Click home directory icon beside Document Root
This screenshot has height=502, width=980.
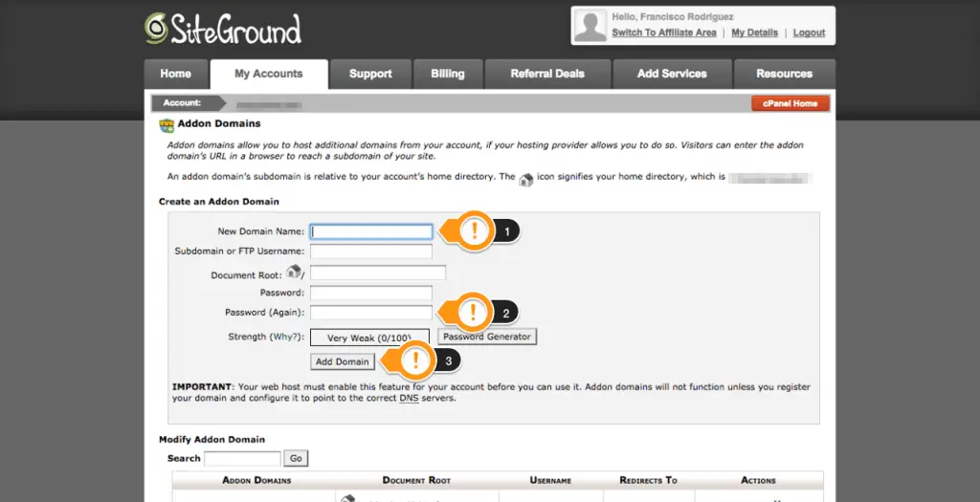pos(293,272)
